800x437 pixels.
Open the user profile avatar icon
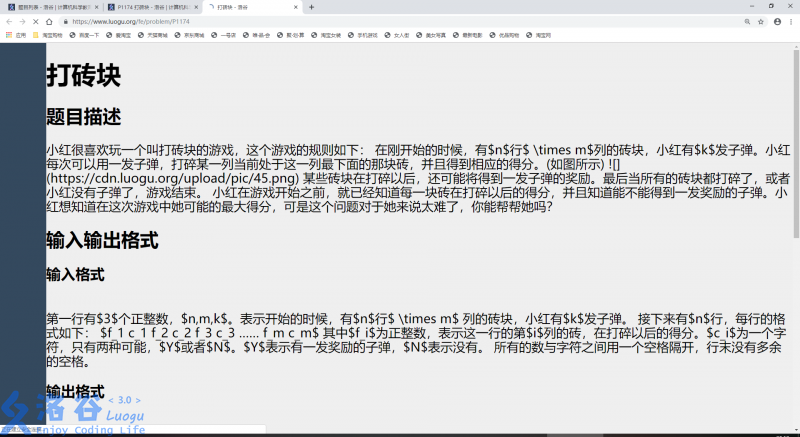tap(778, 20)
